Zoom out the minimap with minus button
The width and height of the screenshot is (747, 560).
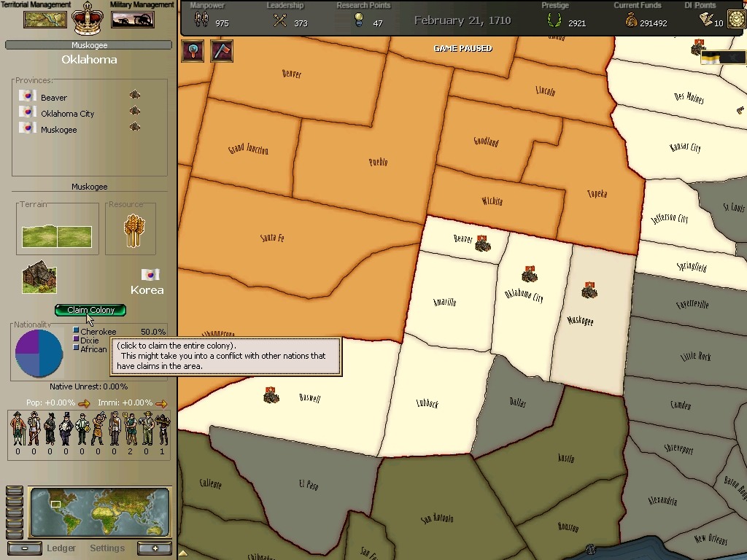click(x=25, y=548)
